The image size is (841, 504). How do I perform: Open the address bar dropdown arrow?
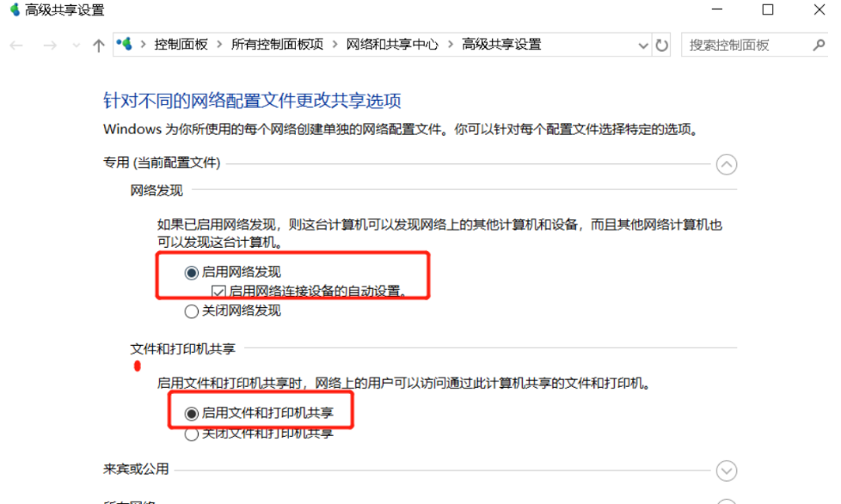pos(642,44)
